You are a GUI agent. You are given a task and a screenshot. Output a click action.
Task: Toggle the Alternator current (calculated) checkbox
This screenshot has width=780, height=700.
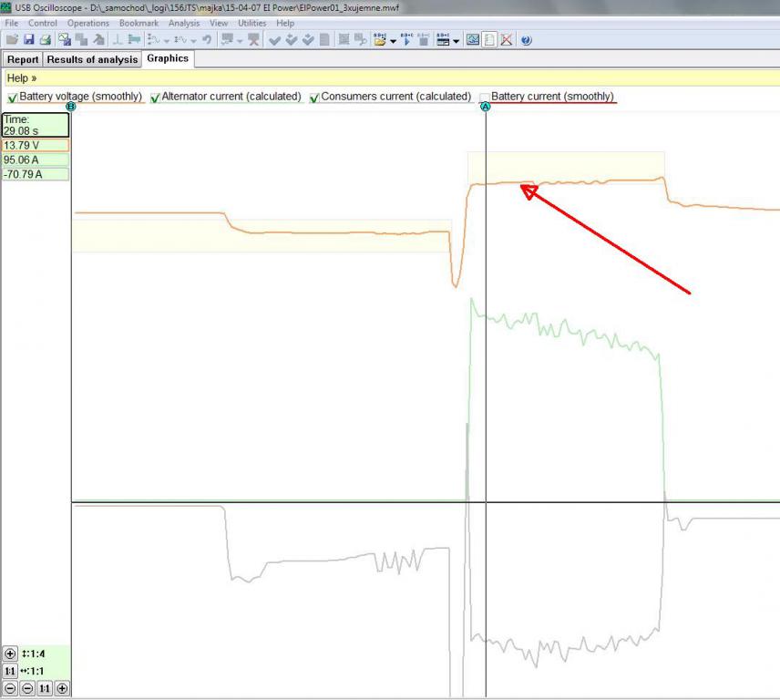coord(155,98)
